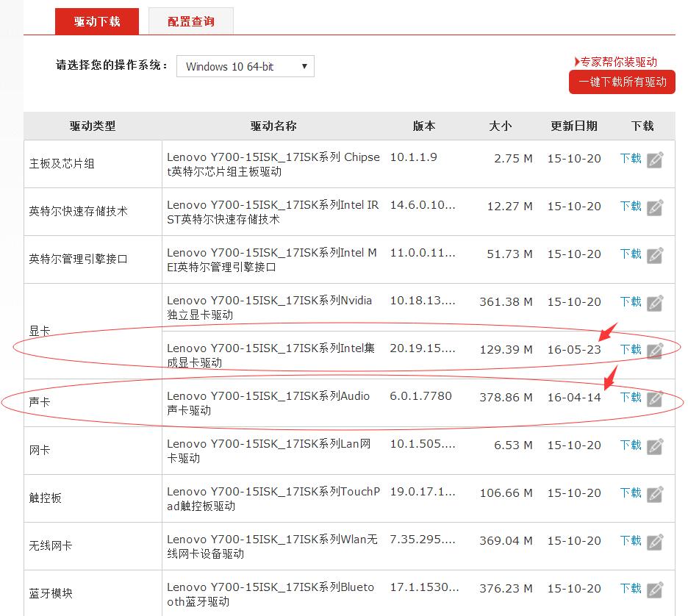Download the Lan网卡驱动

click(631, 445)
